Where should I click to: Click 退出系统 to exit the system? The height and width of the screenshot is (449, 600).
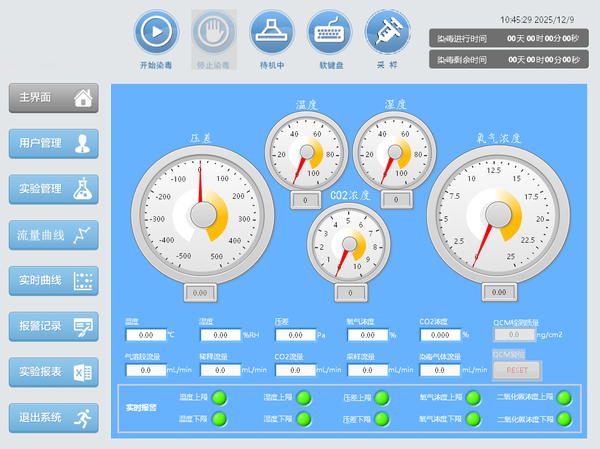click(54, 417)
